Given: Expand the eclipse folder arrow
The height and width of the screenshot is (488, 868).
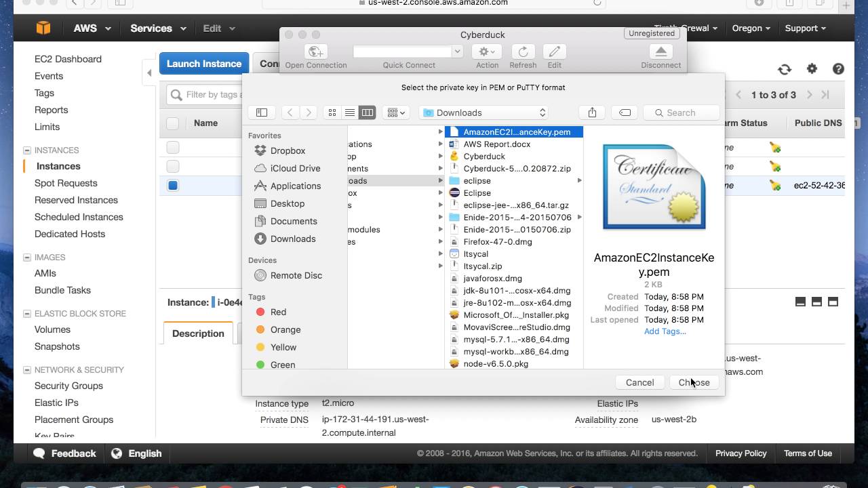Looking at the screenshot, I should coord(579,181).
